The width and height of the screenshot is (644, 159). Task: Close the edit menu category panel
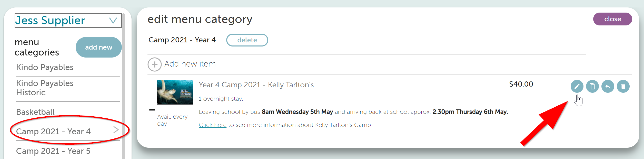point(612,19)
